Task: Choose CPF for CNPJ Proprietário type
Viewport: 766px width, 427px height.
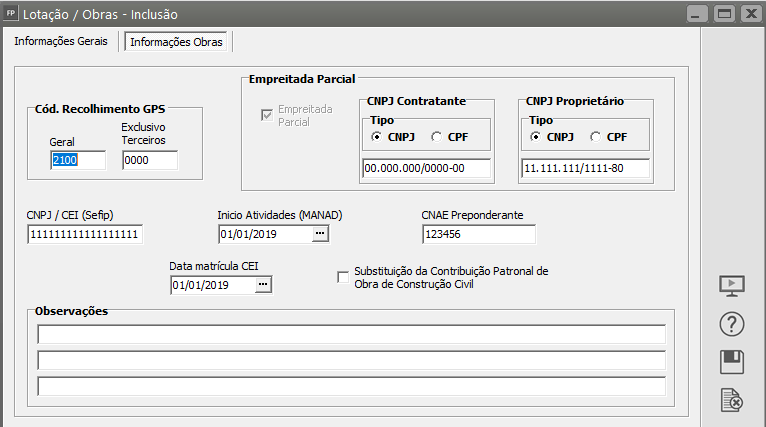Action: 596,137
